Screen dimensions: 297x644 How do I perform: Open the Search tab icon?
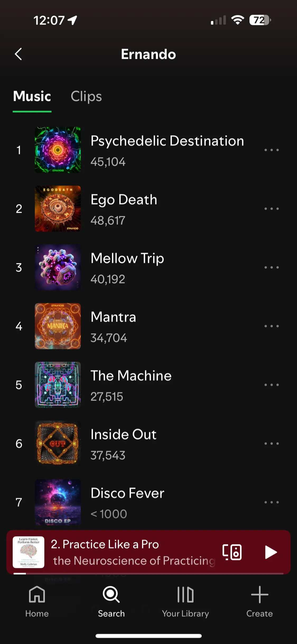coord(111,594)
